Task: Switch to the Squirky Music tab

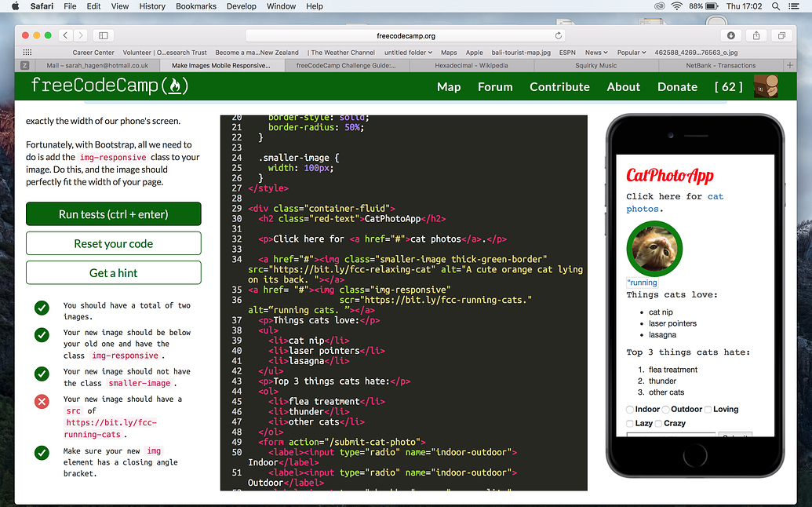Action: click(596, 65)
